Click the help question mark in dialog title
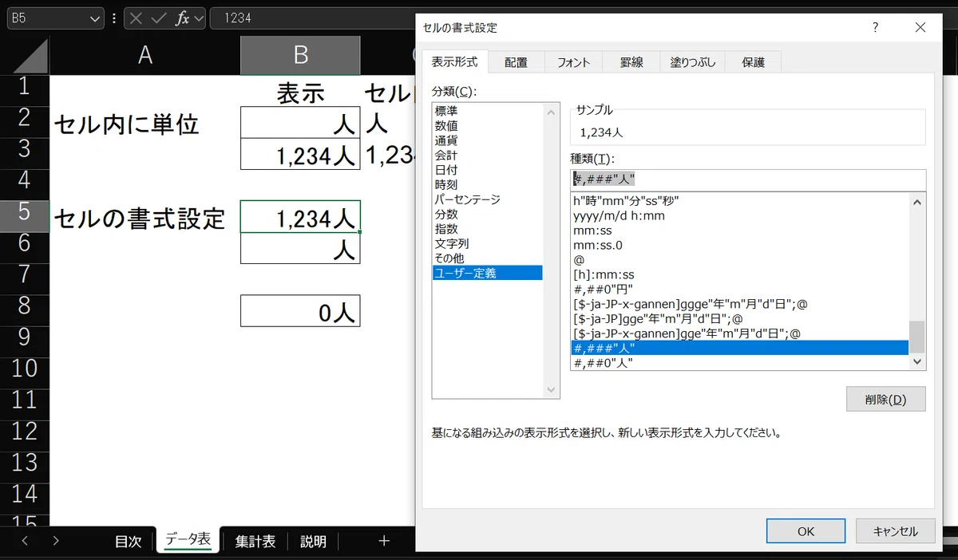 (x=875, y=27)
